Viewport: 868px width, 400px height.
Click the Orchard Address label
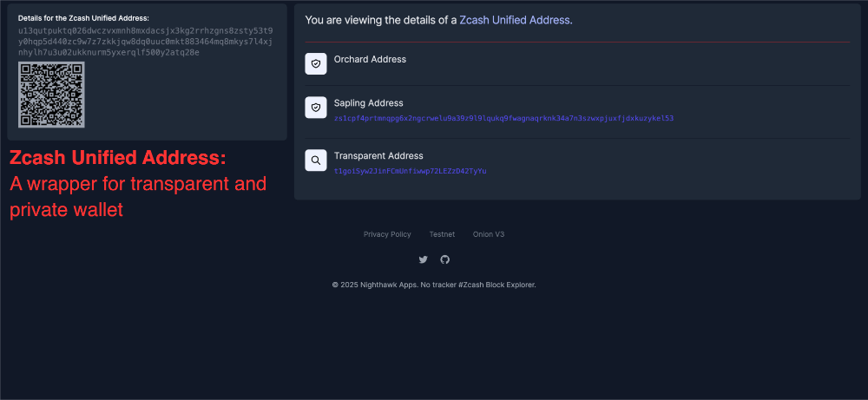(x=370, y=59)
